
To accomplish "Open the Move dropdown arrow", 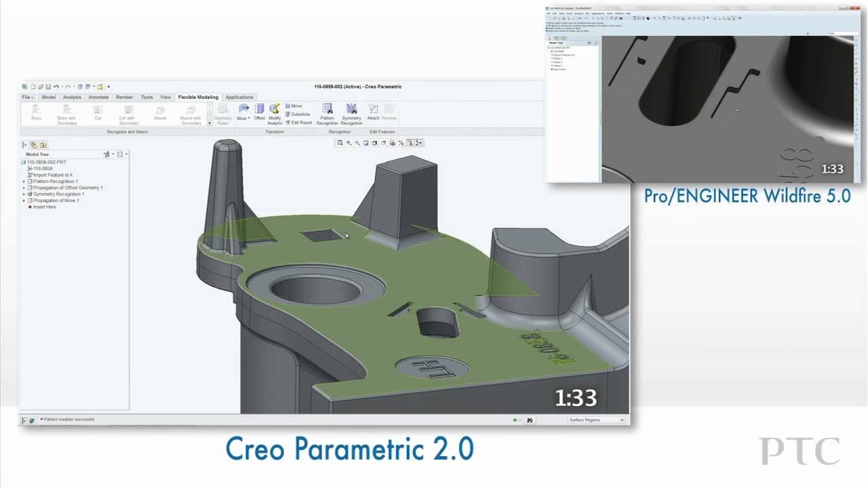I will coord(249,119).
